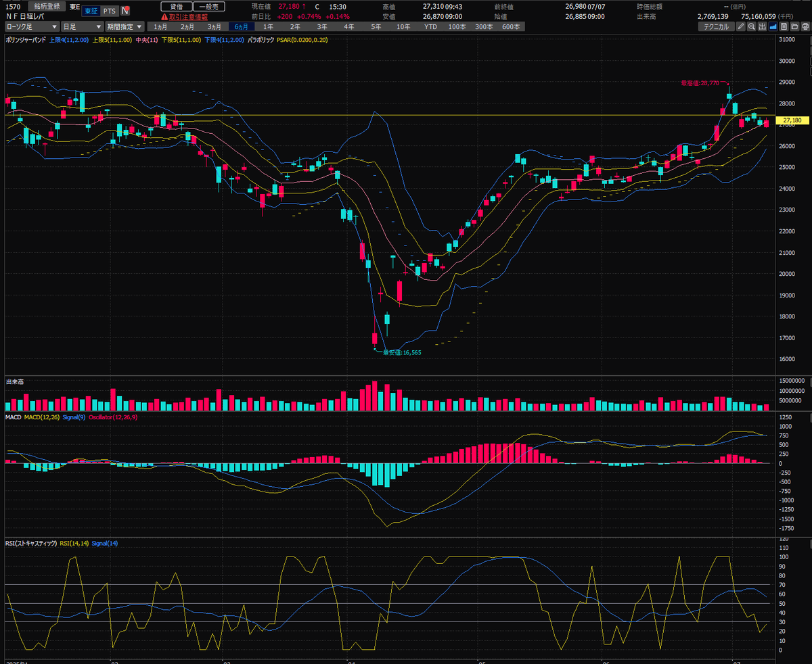Click the RSI(ストキャスティック) panel label
The image size is (812, 664).
point(31,543)
